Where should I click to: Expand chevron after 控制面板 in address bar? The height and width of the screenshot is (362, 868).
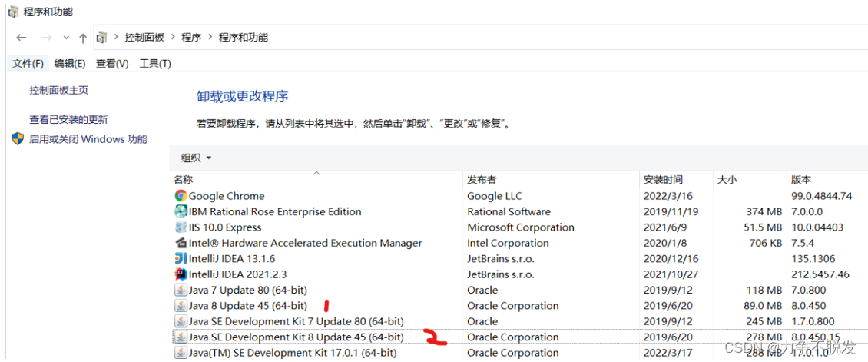(x=174, y=38)
